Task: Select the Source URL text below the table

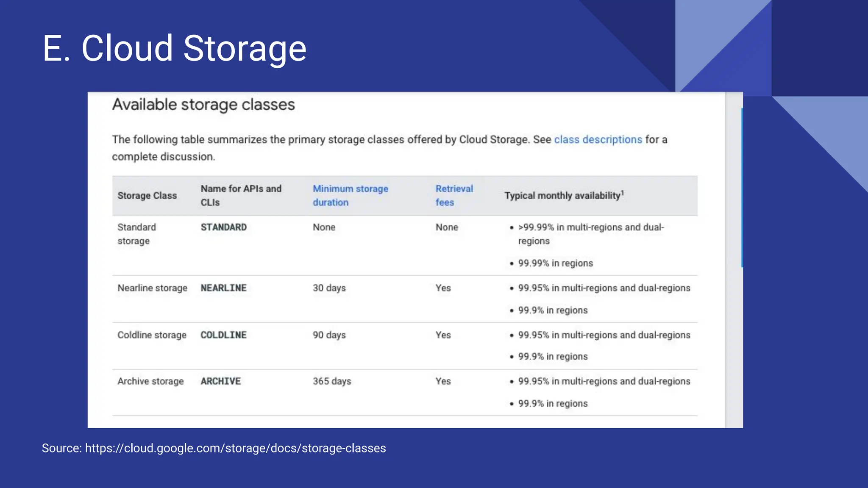Action: coord(214,448)
